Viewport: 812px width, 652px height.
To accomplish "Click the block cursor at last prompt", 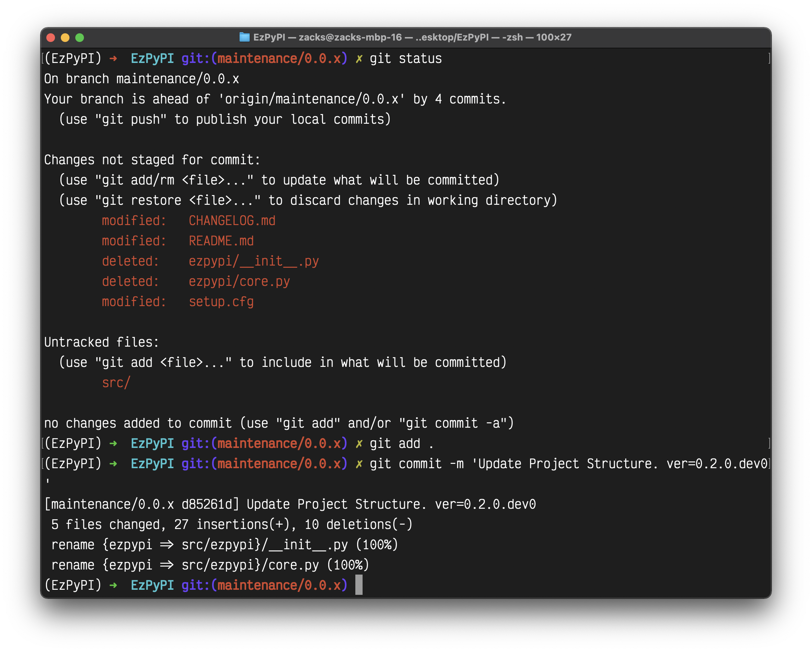I will tap(359, 585).
